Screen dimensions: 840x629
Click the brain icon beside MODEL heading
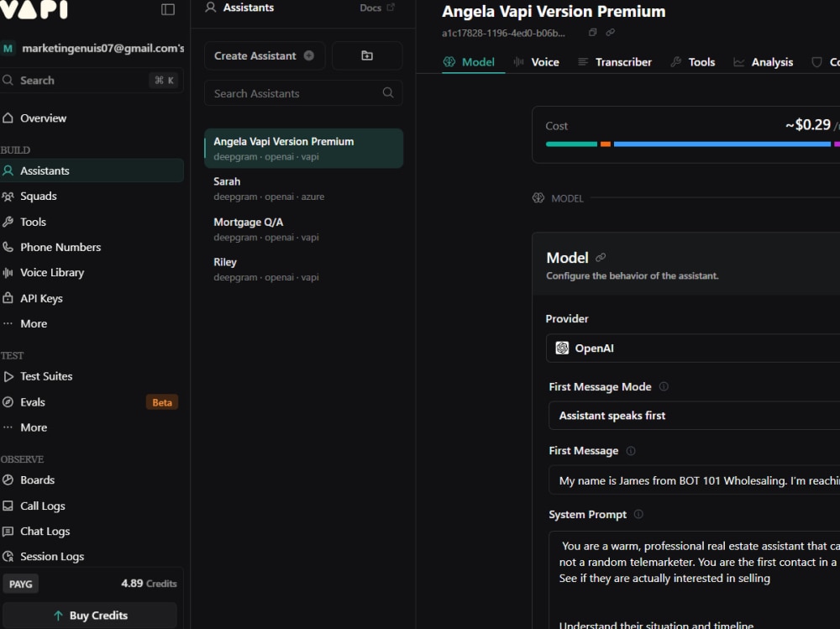point(538,198)
